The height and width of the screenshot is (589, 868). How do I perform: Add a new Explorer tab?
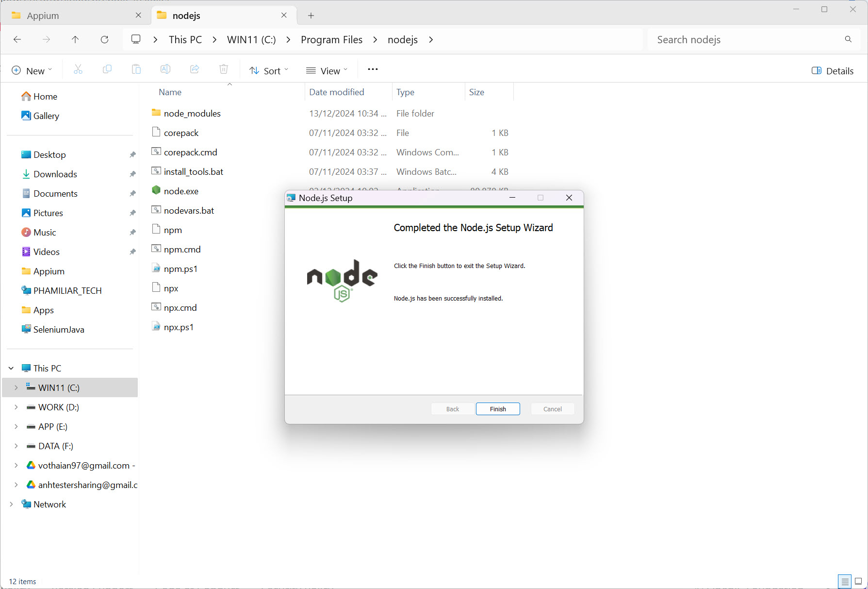pyautogui.click(x=311, y=16)
